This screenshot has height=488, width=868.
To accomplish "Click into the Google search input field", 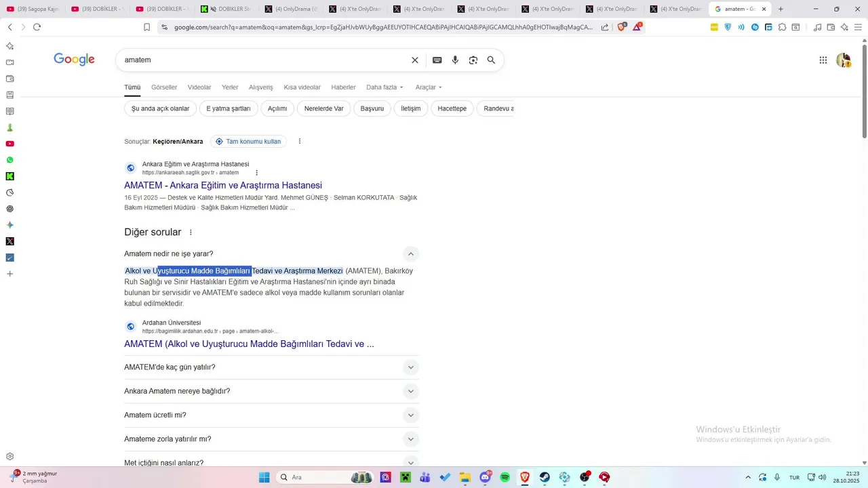I will 264,60.
